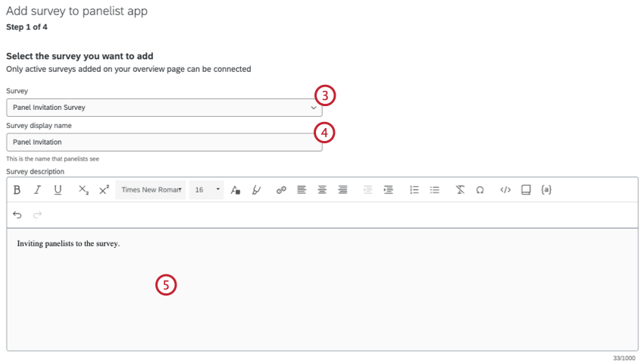Click the Survey display name field
The height and width of the screenshot is (363, 644).
pos(164,142)
